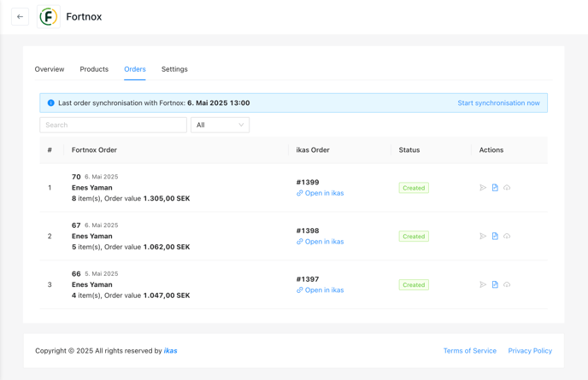Viewport: 588px width, 380px height.
Task: Click the Actions column header
Action: tap(491, 150)
